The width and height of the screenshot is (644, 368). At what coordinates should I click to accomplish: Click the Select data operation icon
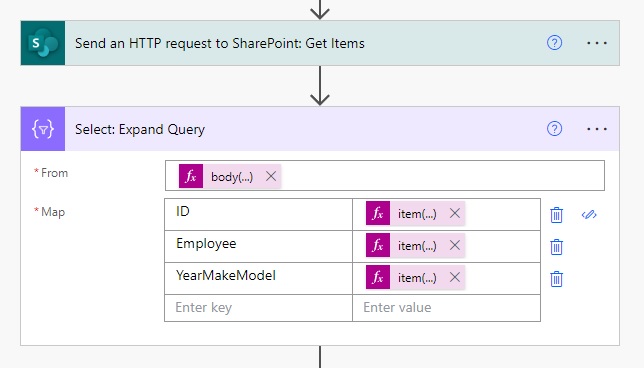43,129
